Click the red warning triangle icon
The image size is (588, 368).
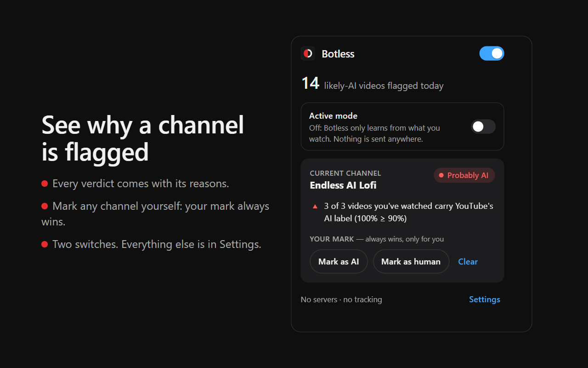[x=315, y=207]
